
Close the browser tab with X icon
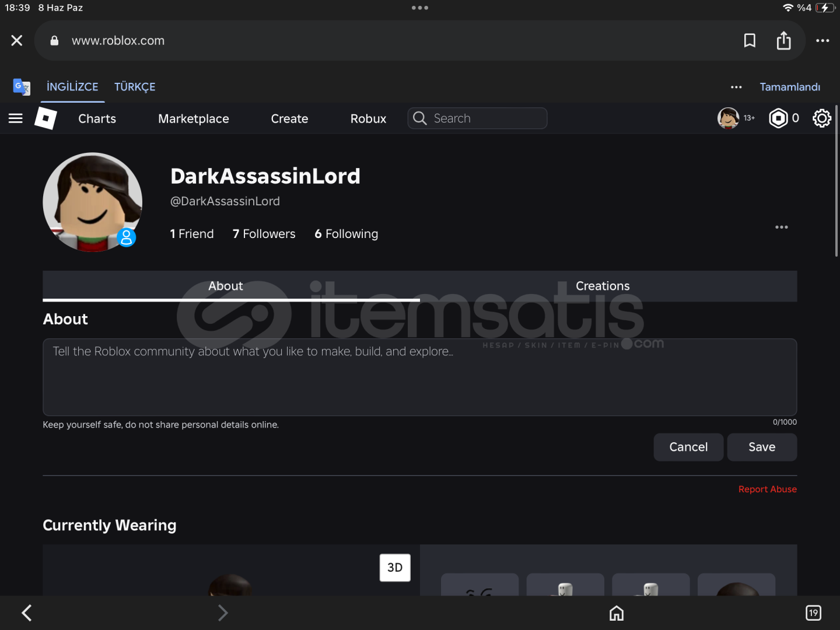[x=17, y=40]
